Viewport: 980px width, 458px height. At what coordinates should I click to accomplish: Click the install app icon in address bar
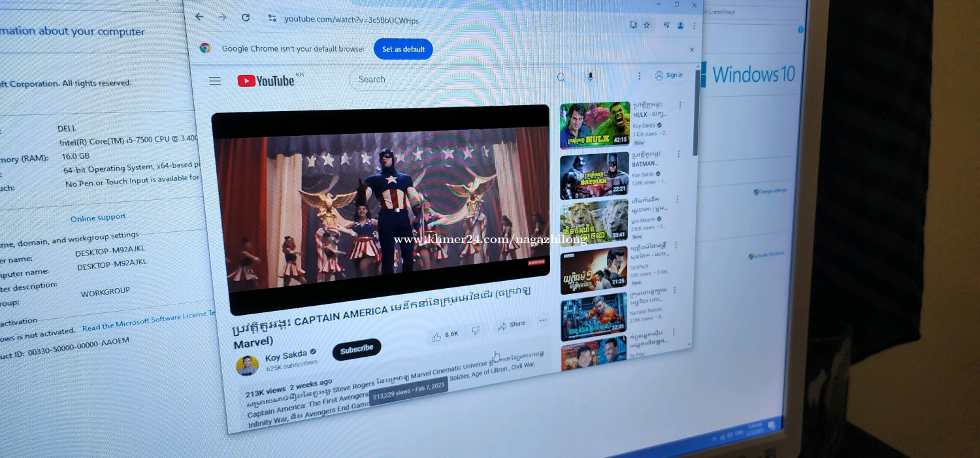633,25
